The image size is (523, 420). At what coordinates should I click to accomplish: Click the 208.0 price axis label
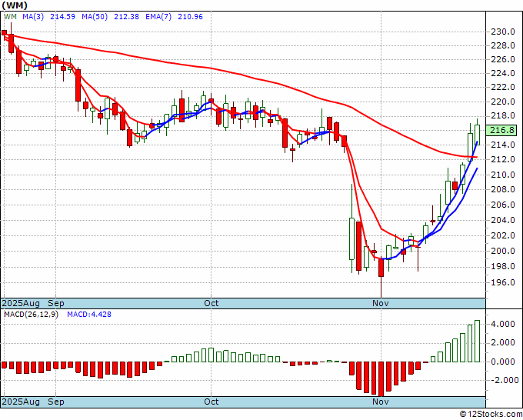(503, 189)
